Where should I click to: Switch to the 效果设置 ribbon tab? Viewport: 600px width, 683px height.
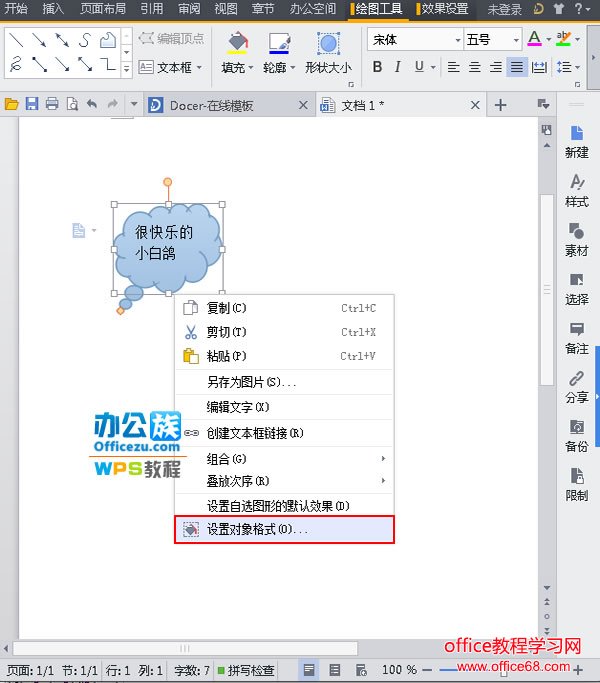pos(445,9)
